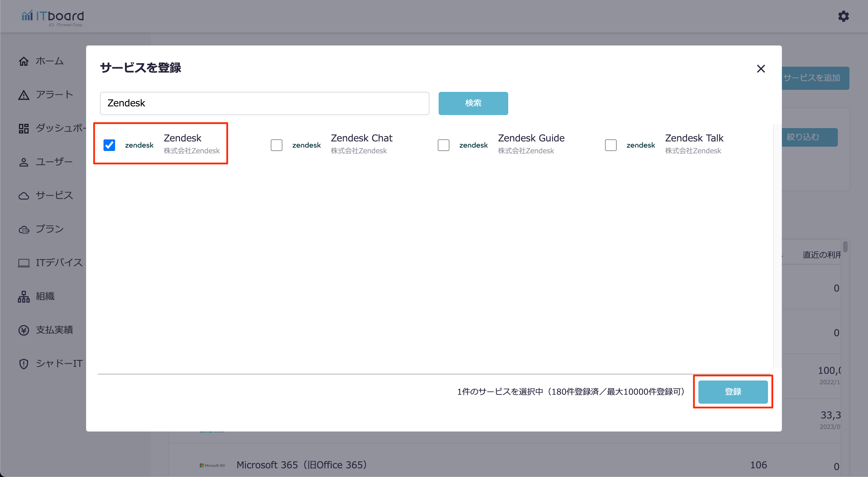Select the Dashboard grid icon
The height and width of the screenshot is (477, 868).
click(x=23, y=128)
